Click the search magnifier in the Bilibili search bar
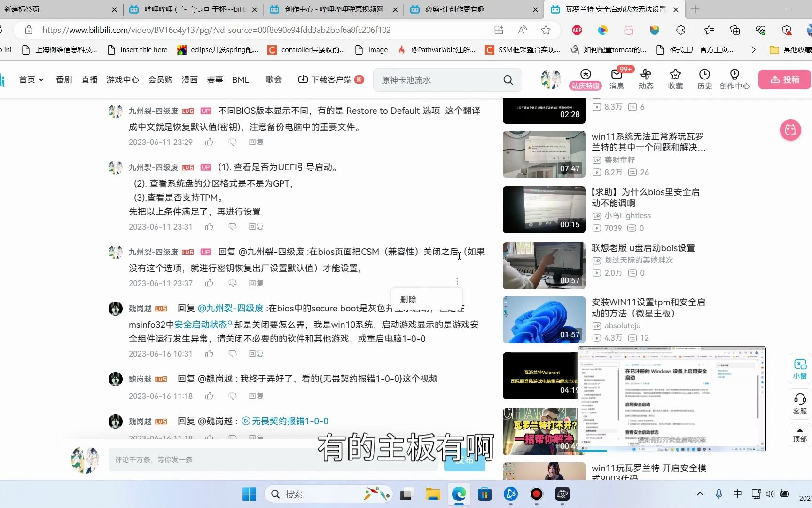 click(507, 80)
